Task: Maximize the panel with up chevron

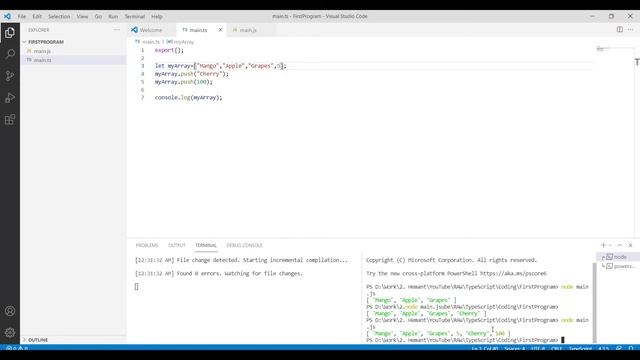Action: coord(620,245)
